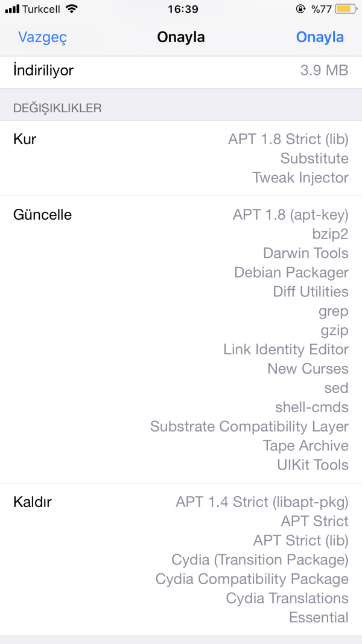Tap the 16:39 clock in status bar
This screenshot has height=644, width=362.
[181, 9]
